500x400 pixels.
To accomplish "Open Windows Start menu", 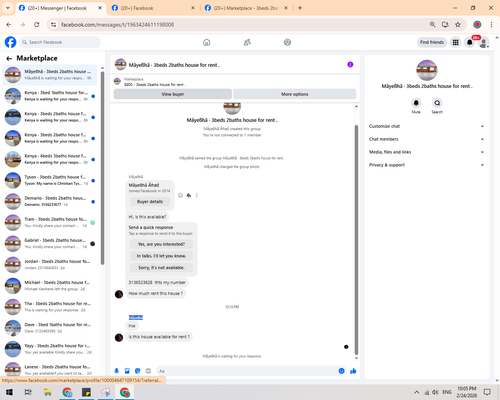I will (9, 392).
